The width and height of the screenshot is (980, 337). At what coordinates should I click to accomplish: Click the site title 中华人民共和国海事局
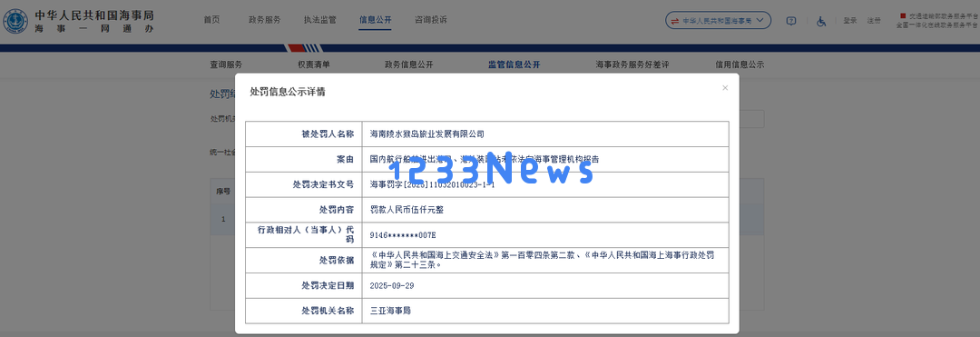[93, 15]
